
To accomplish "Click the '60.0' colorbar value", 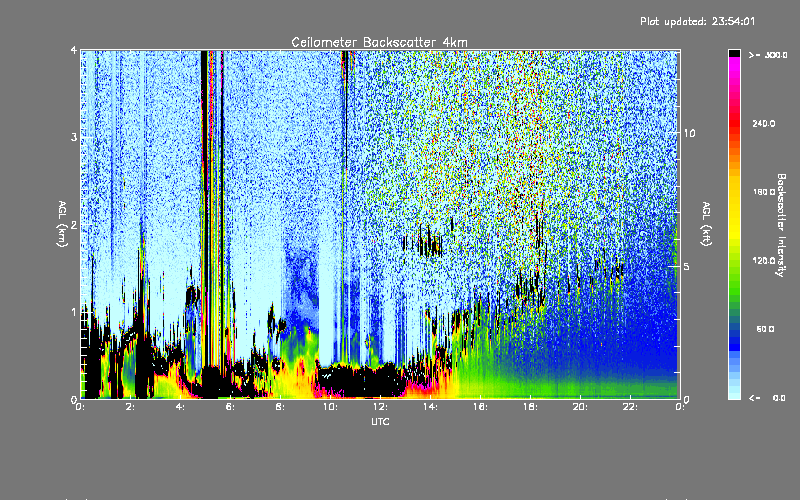I will tap(765, 329).
